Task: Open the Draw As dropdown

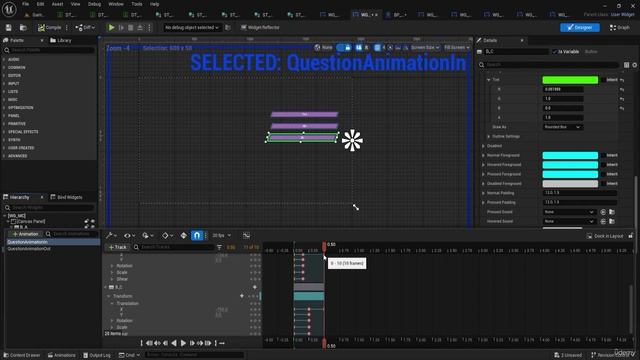Action: click(562, 127)
